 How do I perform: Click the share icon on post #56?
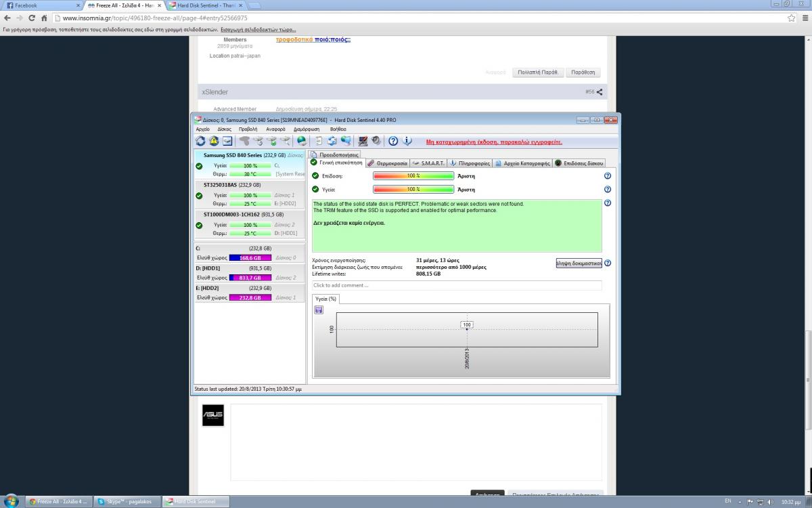600,91
